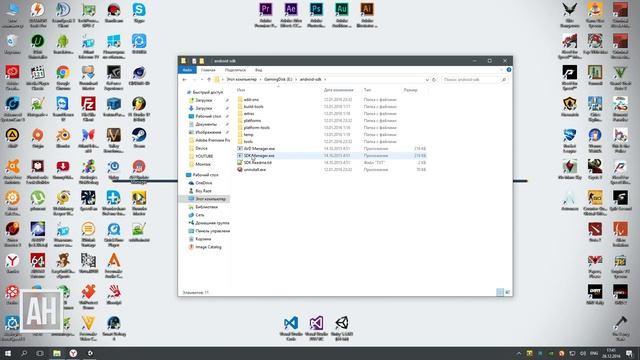Open the Файл ribbon tab

click(x=187, y=70)
